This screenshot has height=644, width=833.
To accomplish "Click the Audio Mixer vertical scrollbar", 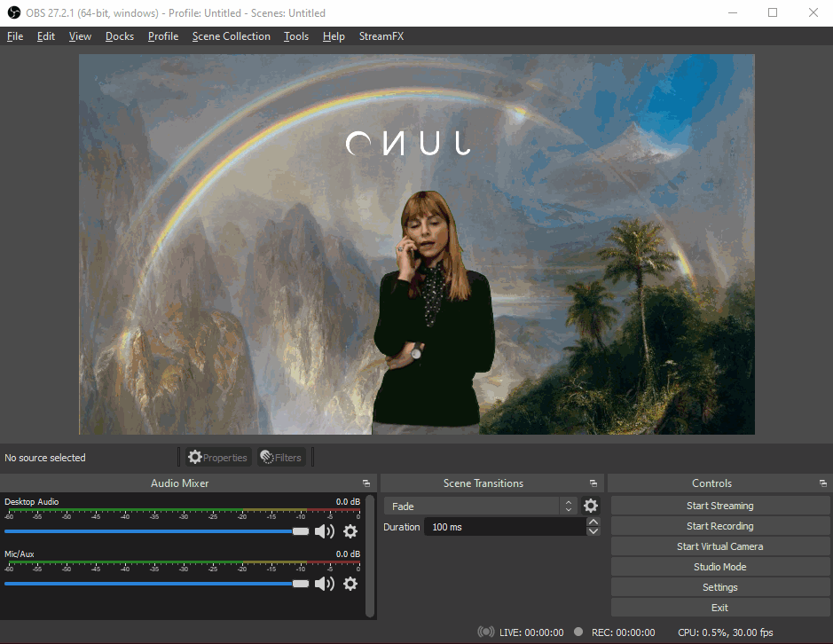I will point(370,556).
